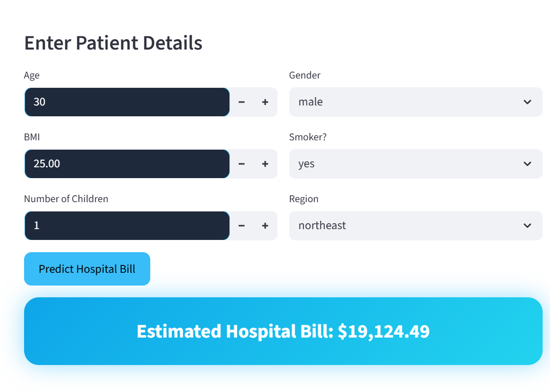Click the Smoker? label text

coord(308,137)
